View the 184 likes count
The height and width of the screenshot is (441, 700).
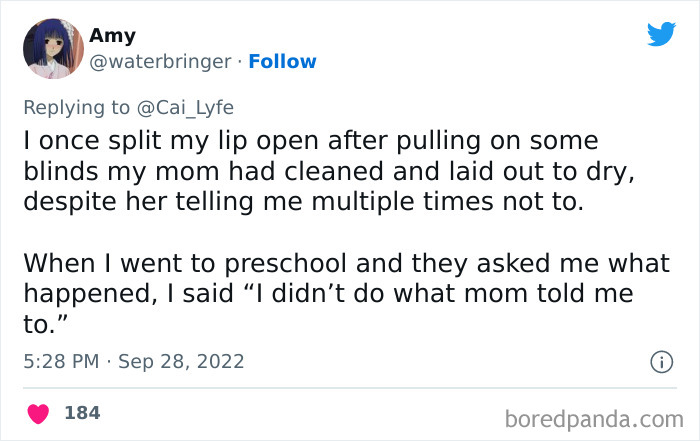click(82, 412)
